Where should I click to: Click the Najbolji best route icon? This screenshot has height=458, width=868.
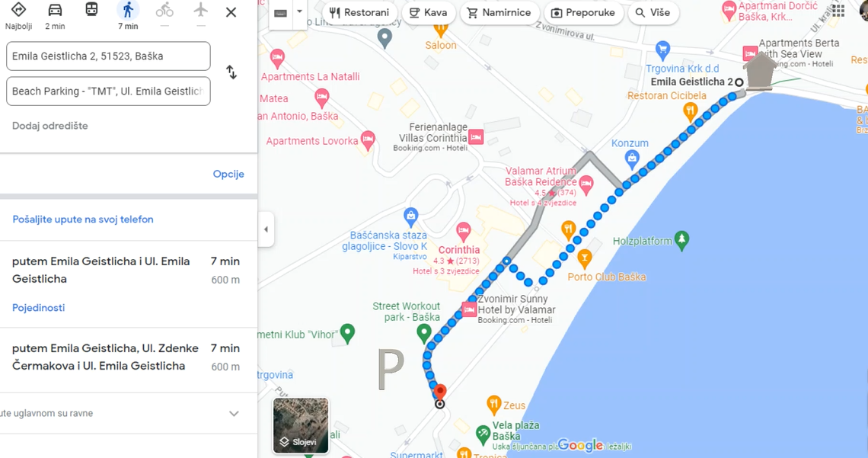[x=18, y=9]
